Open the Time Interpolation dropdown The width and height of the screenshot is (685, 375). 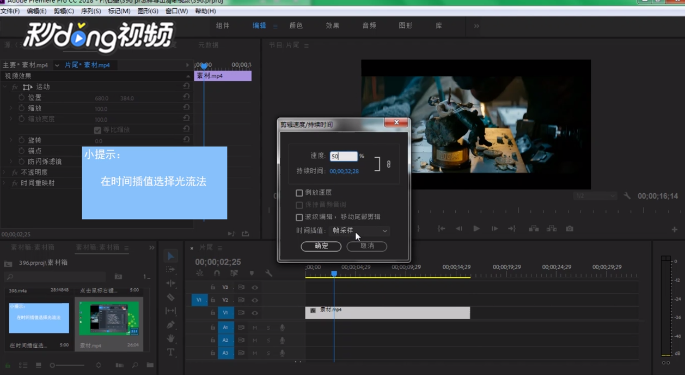[x=359, y=230]
